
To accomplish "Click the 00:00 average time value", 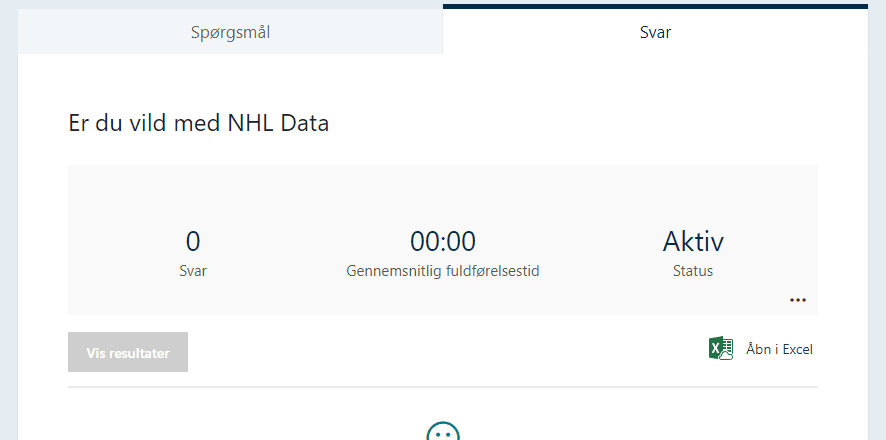I will (x=443, y=241).
